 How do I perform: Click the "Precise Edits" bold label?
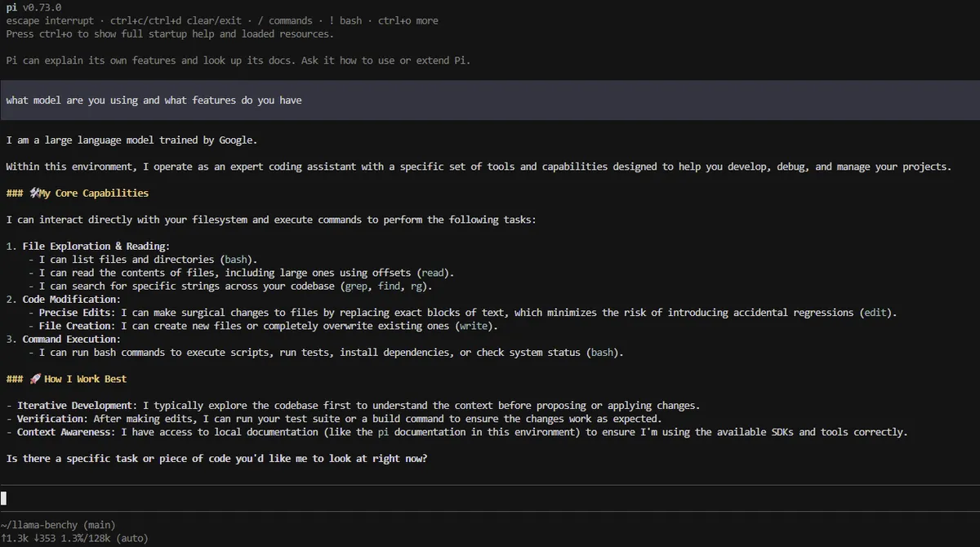pyautogui.click(x=74, y=313)
